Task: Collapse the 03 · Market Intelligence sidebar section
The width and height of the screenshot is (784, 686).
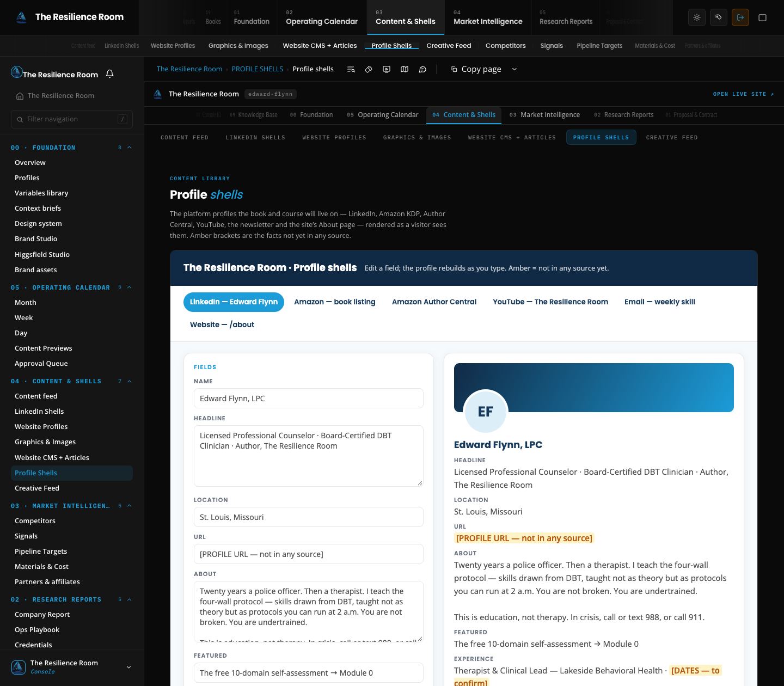Action: (x=130, y=506)
